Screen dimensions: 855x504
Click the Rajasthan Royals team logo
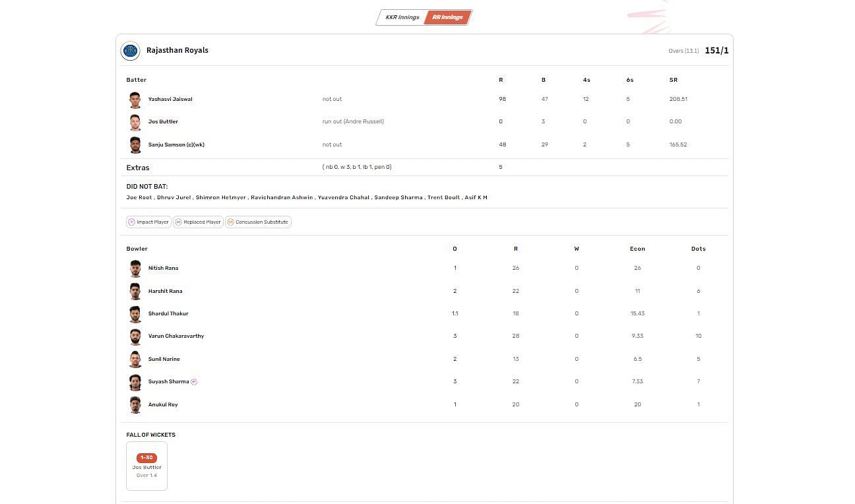[x=131, y=51]
